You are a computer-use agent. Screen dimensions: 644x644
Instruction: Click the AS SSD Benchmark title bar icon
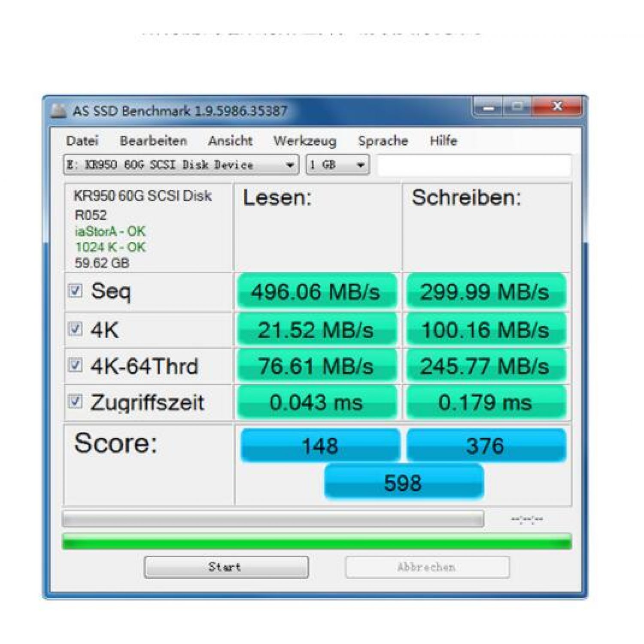[x=58, y=111]
